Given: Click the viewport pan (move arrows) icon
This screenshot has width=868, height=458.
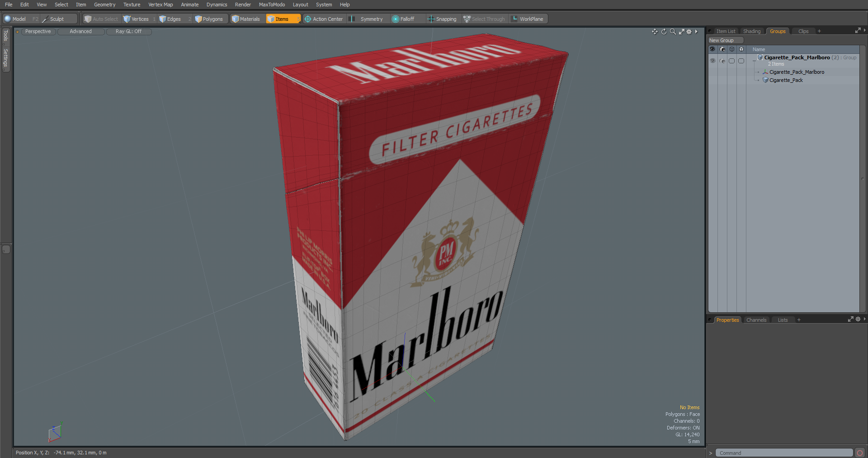Looking at the screenshot, I should click(x=655, y=32).
